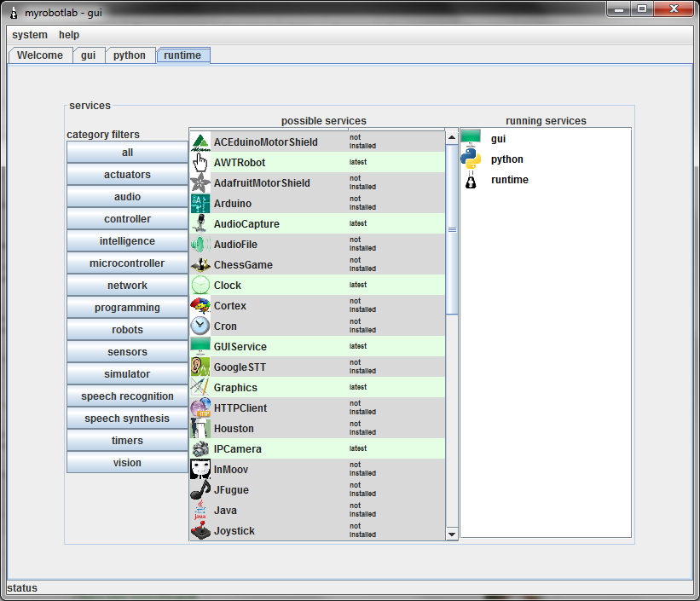700x601 pixels.
Task: Apply the speech recognition filter
Action: (127, 396)
